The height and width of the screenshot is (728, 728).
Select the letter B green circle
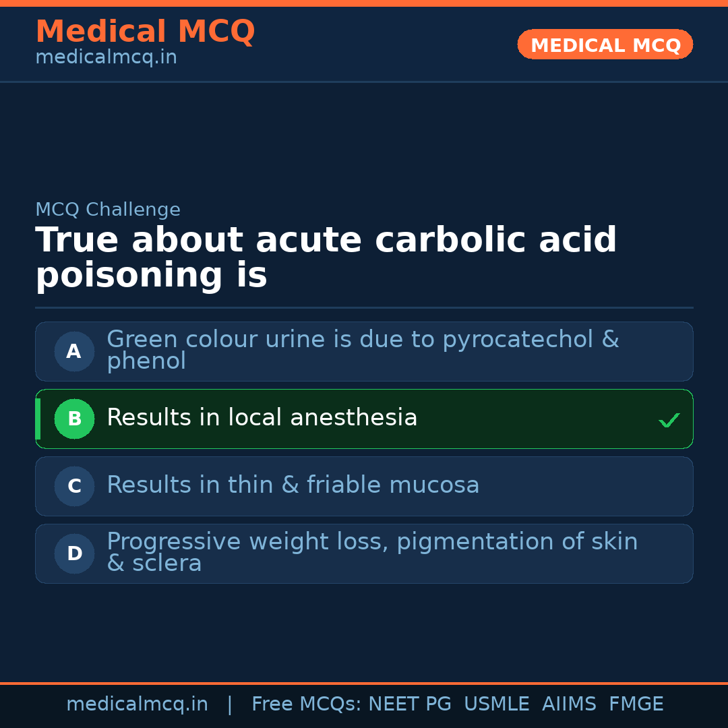(x=74, y=419)
